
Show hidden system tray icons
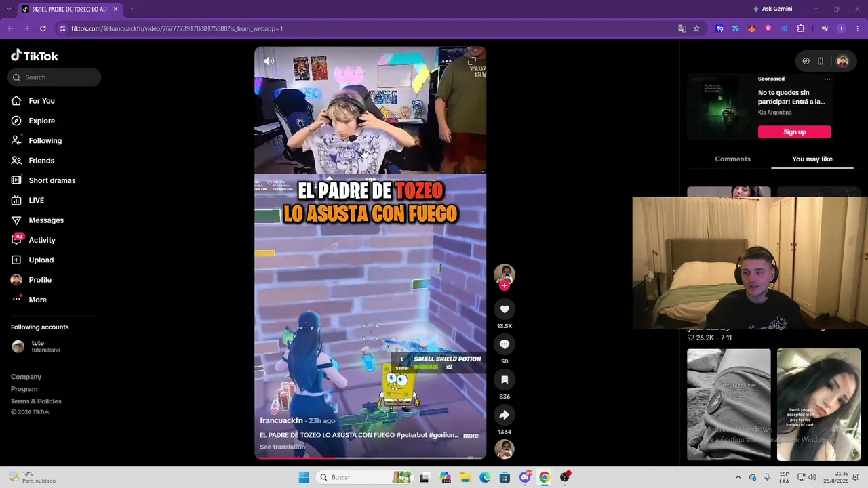pos(738,477)
